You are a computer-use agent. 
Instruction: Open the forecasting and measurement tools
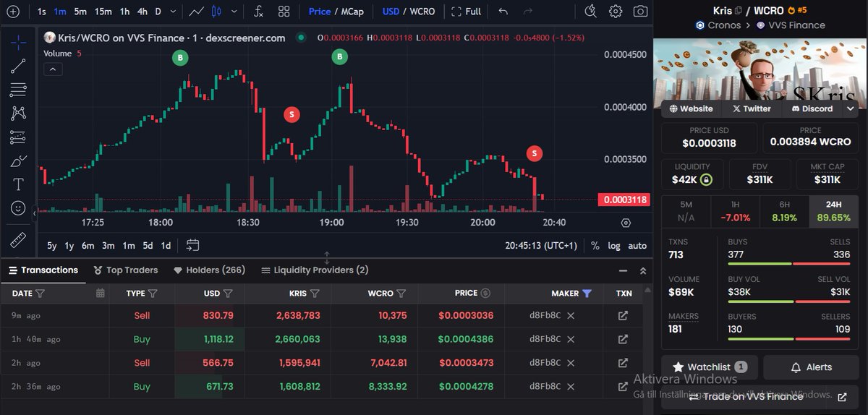pos(18,137)
